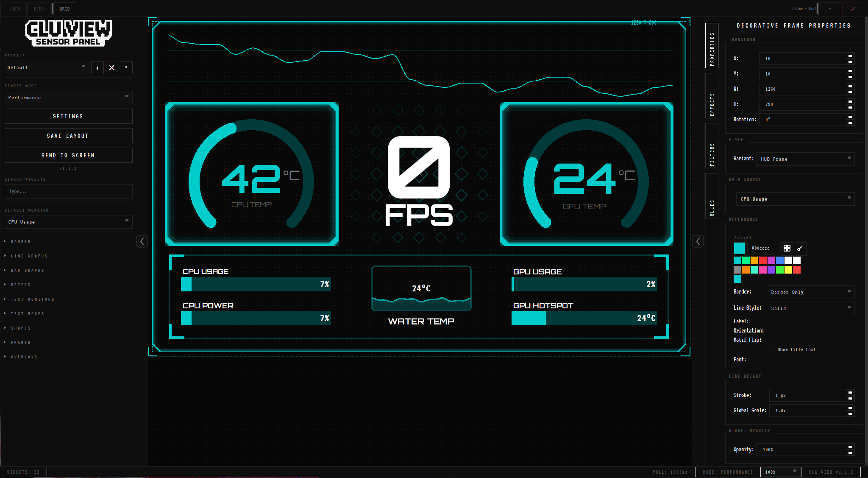Open the Data Source CPU Usage dropdown
868x478 pixels.
pyautogui.click(x=796, y=199)
